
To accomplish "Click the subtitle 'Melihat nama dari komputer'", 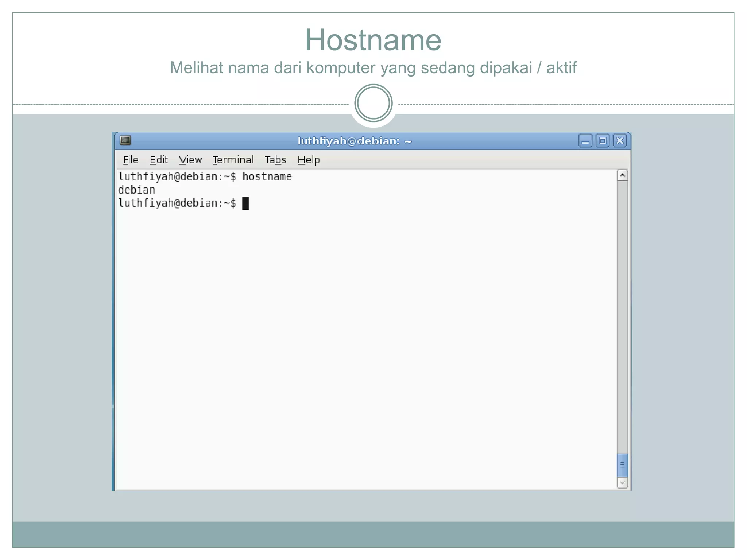I will pyautogui.click(x=272, y=68).
